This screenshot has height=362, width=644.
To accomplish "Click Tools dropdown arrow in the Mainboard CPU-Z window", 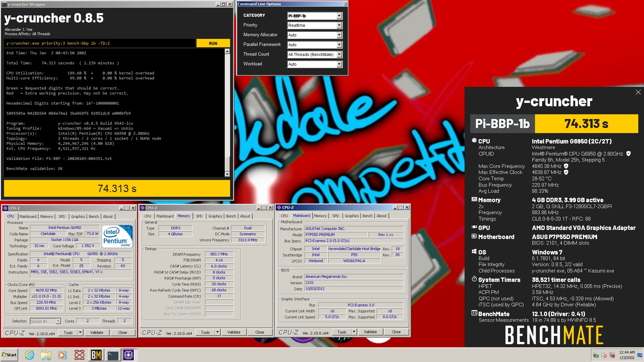I will coord(354,332).
